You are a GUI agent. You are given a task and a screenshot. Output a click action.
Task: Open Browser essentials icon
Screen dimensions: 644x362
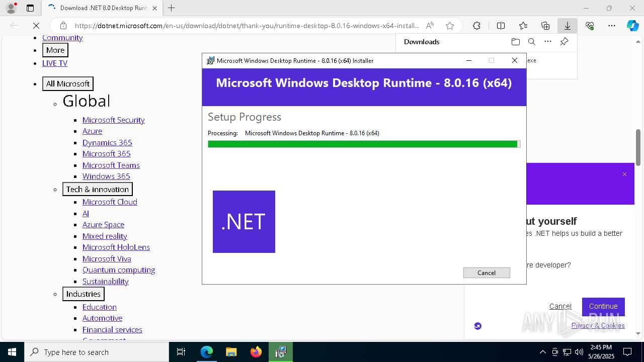click(590, 26)
